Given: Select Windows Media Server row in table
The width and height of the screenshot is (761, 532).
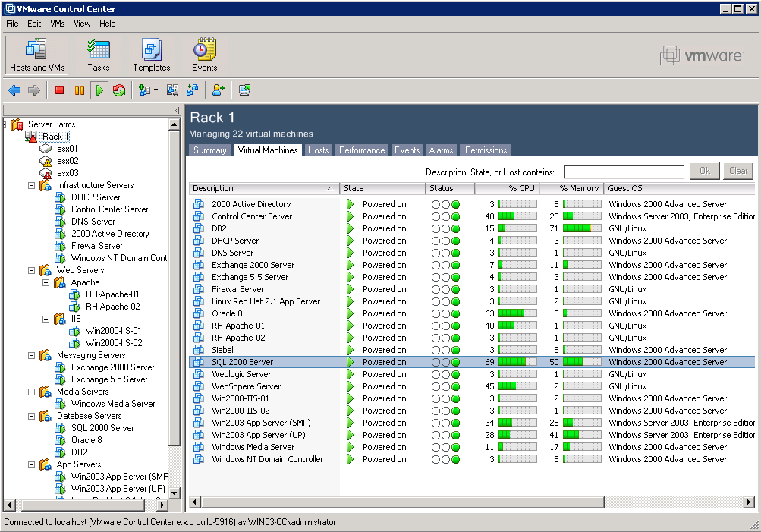Looking at the screenshot, I should click(x=472, y=447).
